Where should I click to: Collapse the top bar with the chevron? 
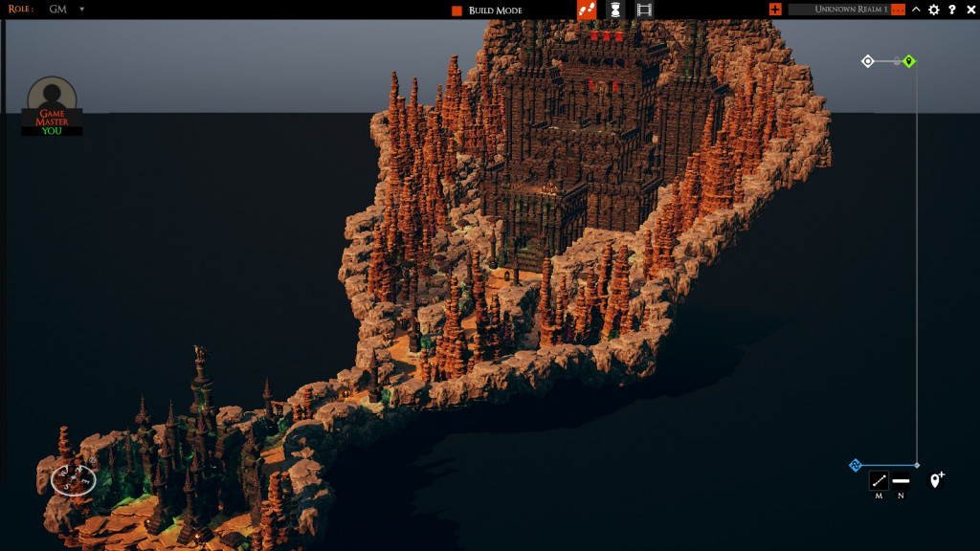[x=916, y=10]
